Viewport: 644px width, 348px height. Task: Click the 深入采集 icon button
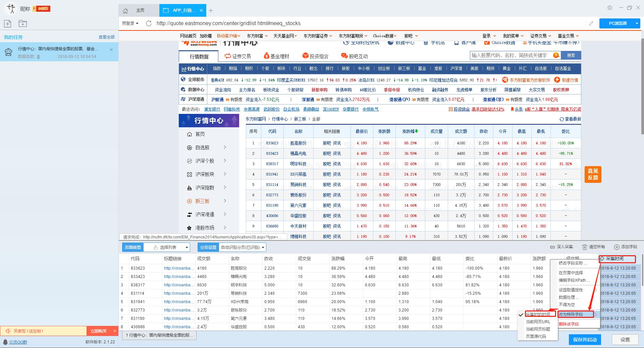pyautogui.click(x=561, y=247)
